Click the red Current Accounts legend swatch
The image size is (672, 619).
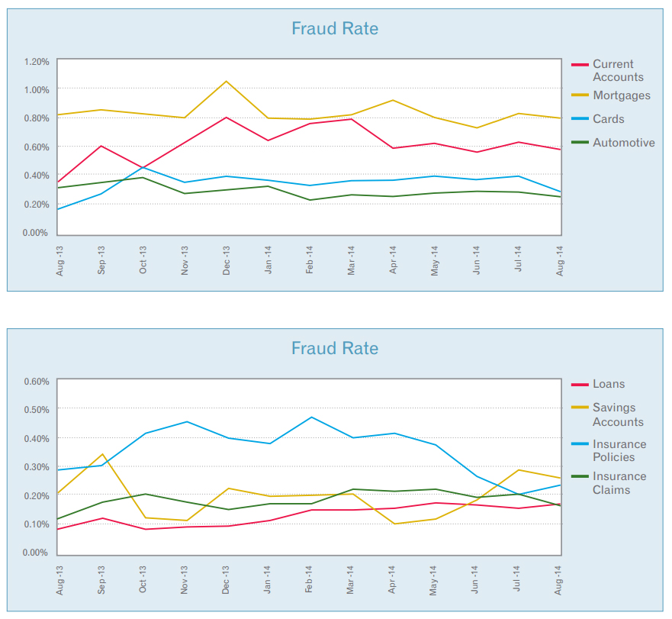pyautogui.click(x=580, y=65)
